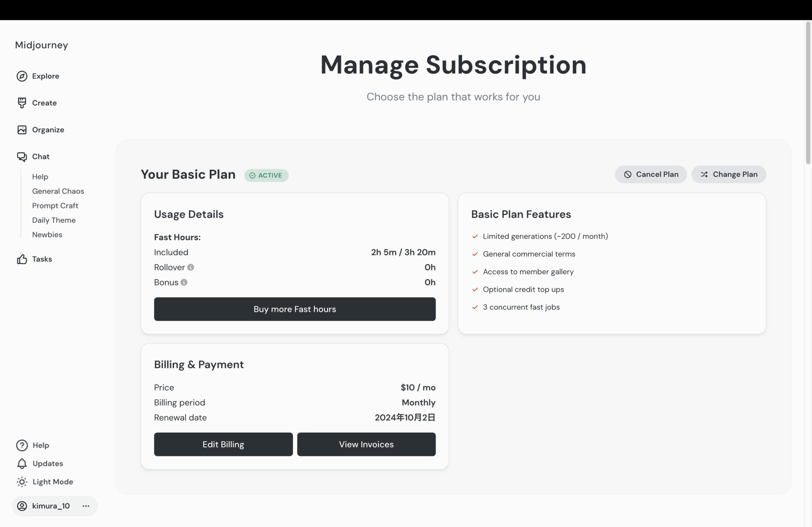Click the Organize image icon
Image resolution: width=812 pixels, height=527 pixels.
pos(22,130)
